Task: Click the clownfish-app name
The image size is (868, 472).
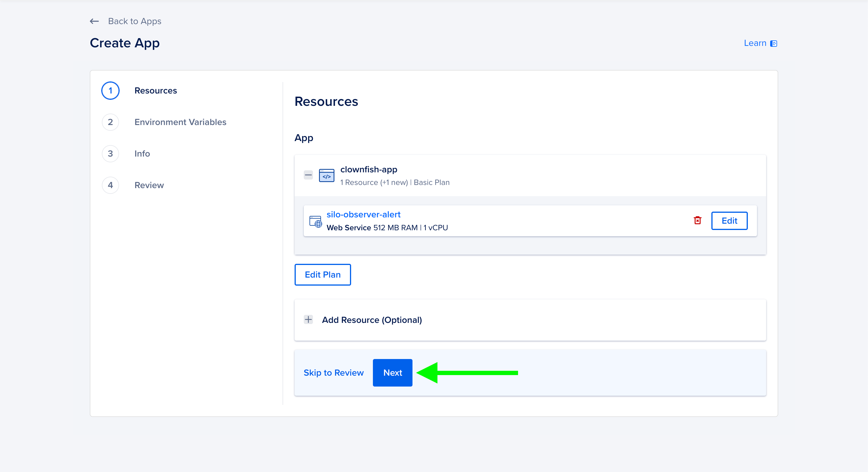Action: pyautogui.click(x=369, y=169)
